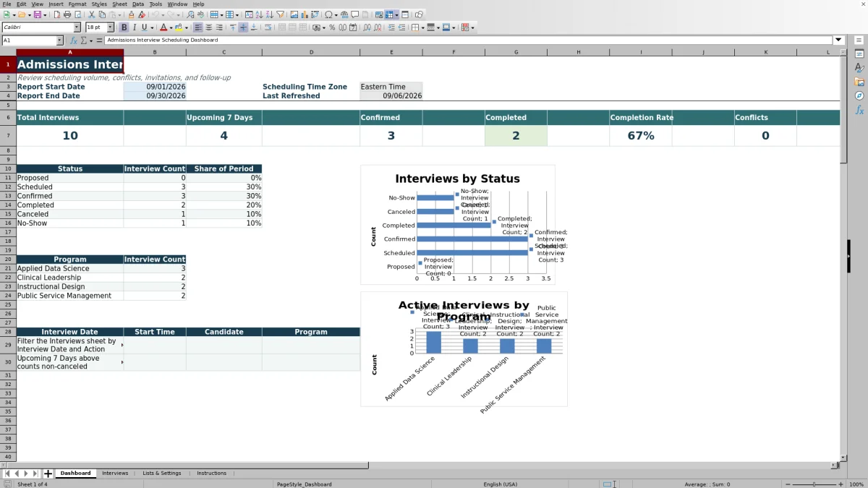This screenshot has width=868, height=488.
Task: Toggle Italic formatting
Action: (x=135, y=27)
